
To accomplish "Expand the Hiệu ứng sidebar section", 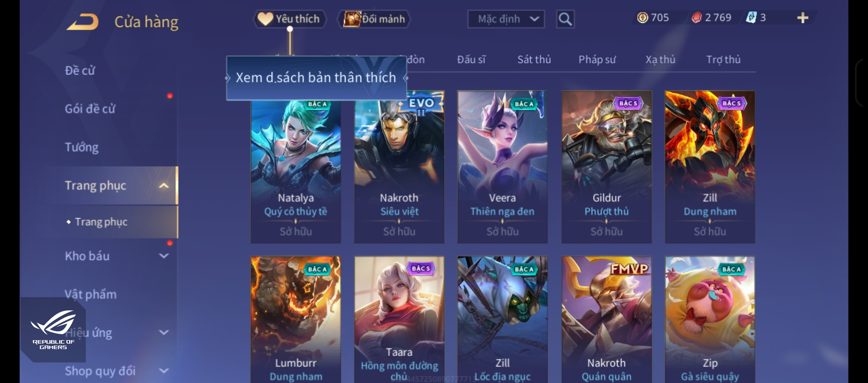I will pyautogui.click(x=163, y=332).
